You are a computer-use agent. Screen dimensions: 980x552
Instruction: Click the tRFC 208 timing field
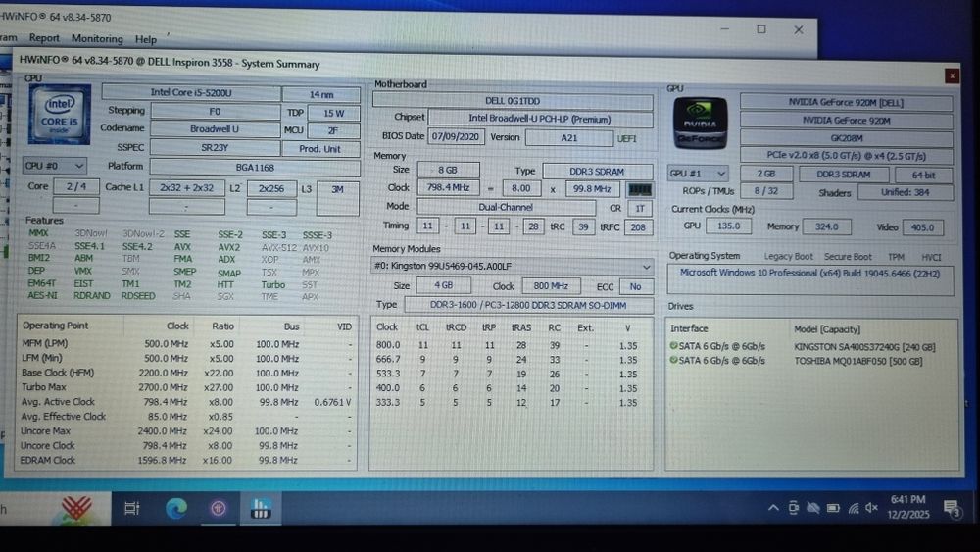point(638,226)
